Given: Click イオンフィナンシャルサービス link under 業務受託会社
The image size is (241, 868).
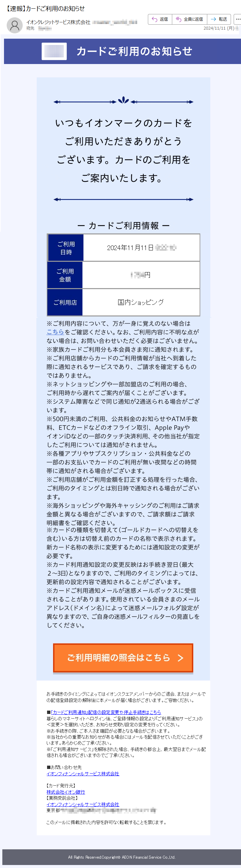Looking at the screenshot, I should 83,804.
